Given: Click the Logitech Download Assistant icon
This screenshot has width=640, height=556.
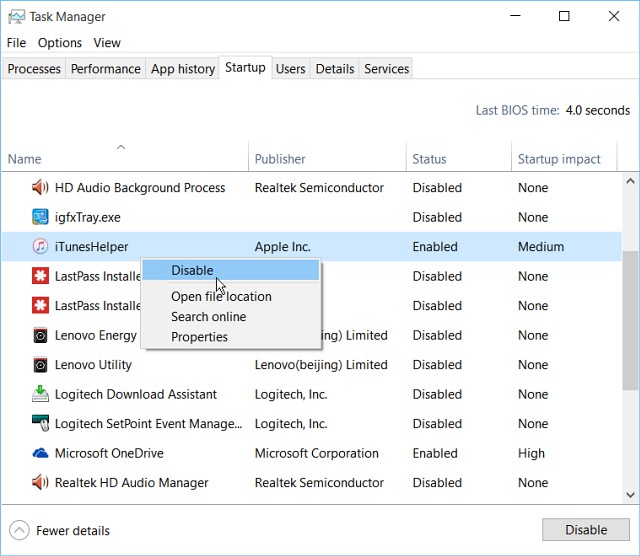Looking at the screenshot, I should [40, 394].
